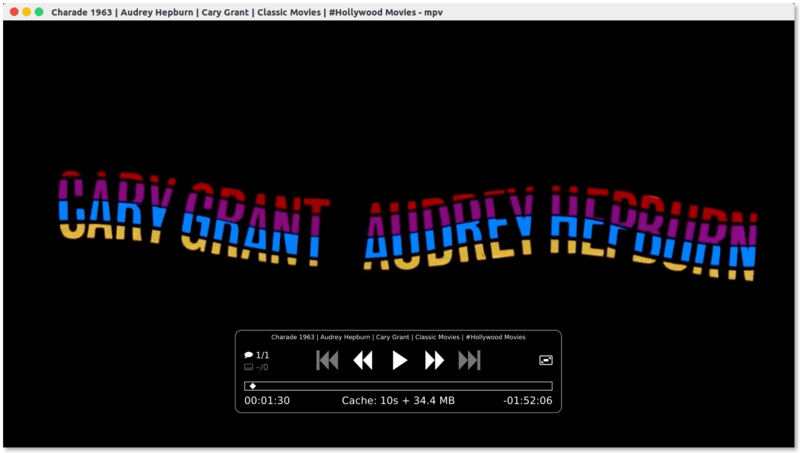Jump to next playlist item
This screenshot has height=453, width=800.
pyautogui.click(x=470, y=361)
